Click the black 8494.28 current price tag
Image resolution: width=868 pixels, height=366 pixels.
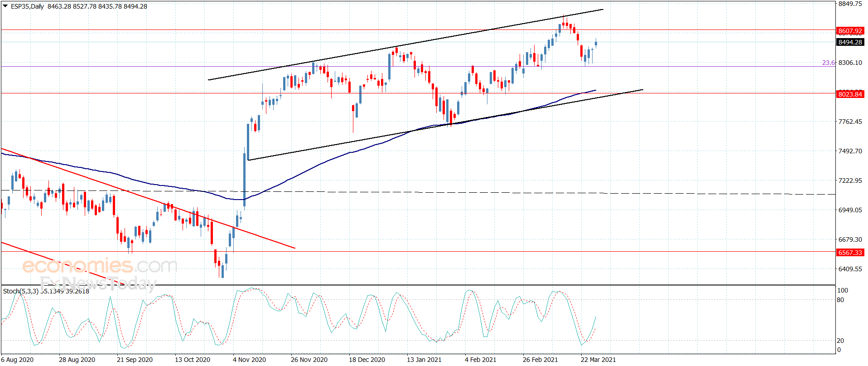coord(850,42)
